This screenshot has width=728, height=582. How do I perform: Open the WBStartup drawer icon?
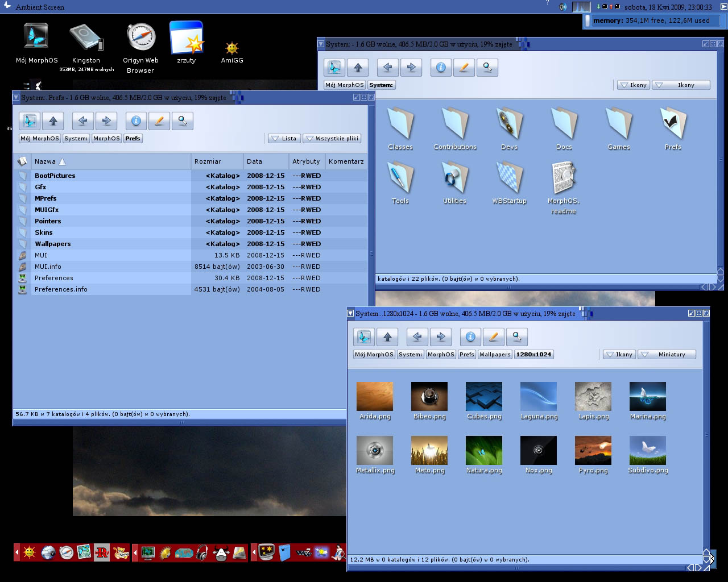510,182
